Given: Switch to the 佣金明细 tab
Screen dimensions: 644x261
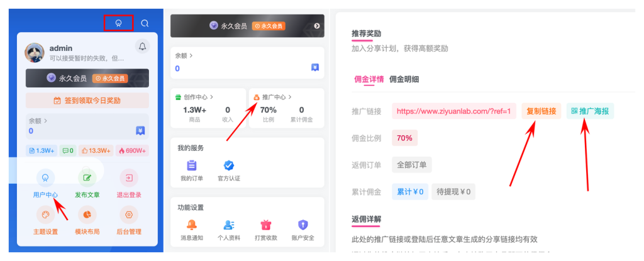Looking at the screenshot, I should pos(404,79).
